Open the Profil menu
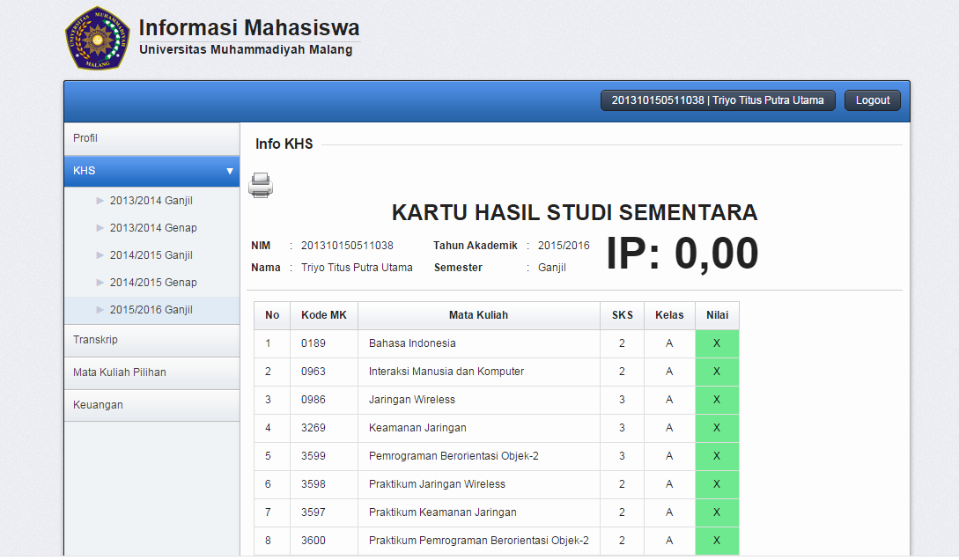The height and width of the screenshot is (560, 959). point(151,139)
